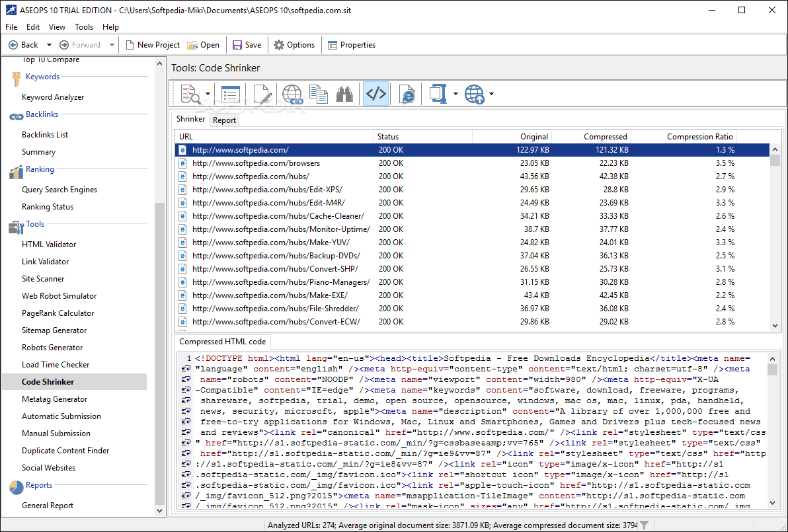This screenshot has height=532, width=788.
Task: Open General Report in sidebar
Action: coord(47,506)
